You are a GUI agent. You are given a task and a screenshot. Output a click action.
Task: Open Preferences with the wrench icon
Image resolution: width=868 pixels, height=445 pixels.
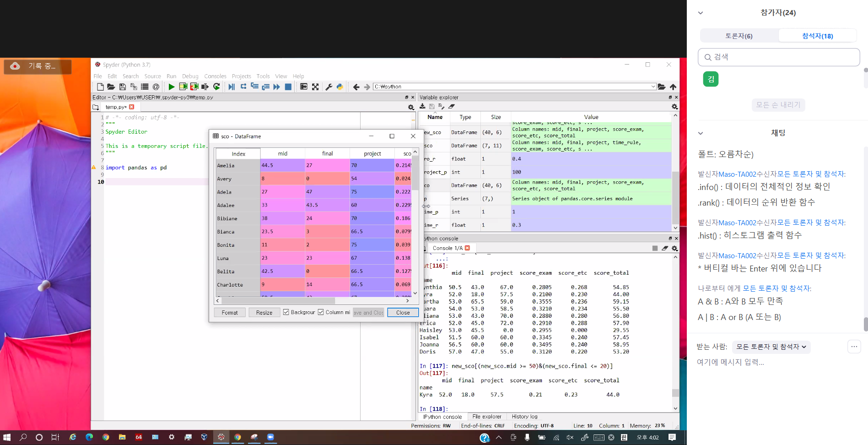(329, 87)
